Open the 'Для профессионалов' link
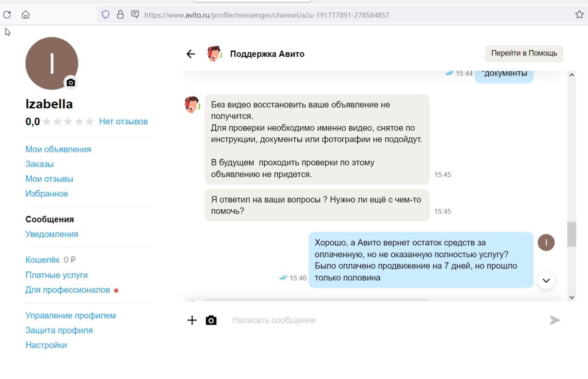The width and height of the screenshot is (588, 379). [x=68, y=290]
